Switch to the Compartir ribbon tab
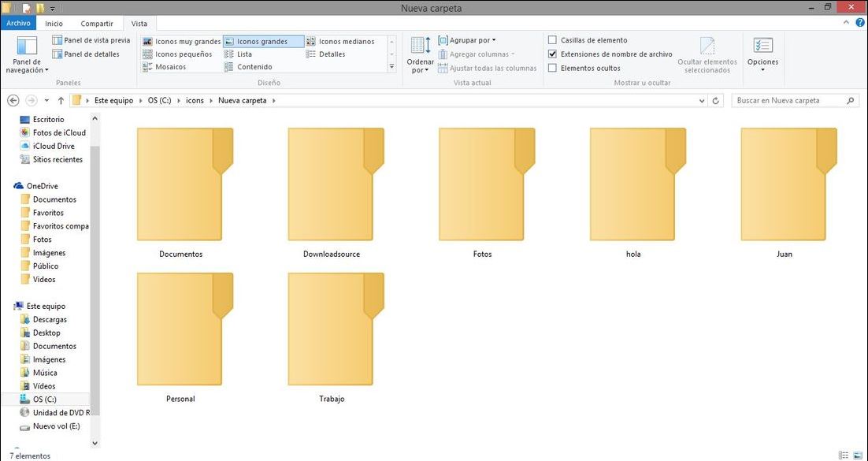Screen dimensions: 868x461 [96, 24]
